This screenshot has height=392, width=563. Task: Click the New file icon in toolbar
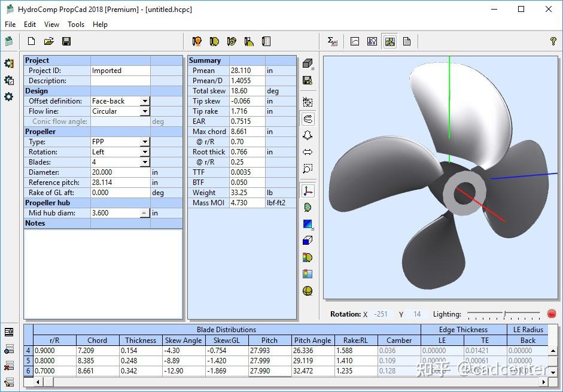coord(31,41)
